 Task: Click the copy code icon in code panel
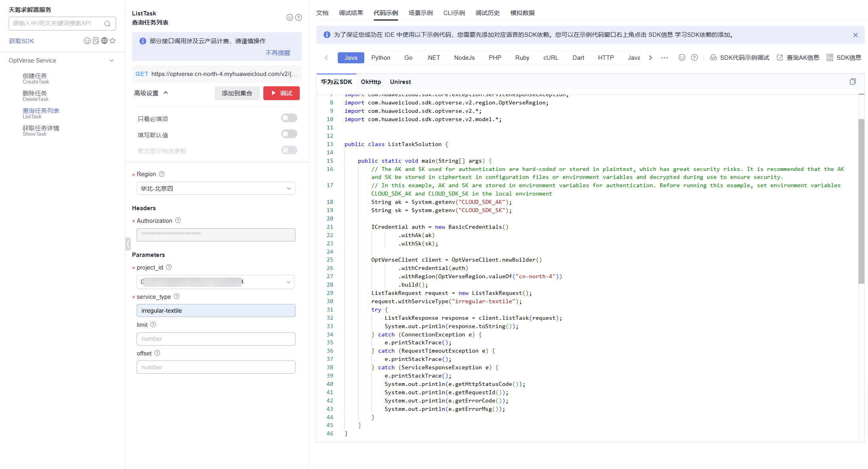click(x=853, y=82)
